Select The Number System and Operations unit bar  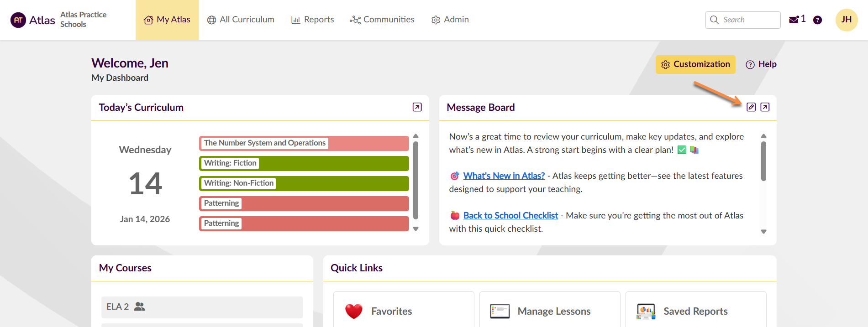pyautogui.click(x=304, y=143)
